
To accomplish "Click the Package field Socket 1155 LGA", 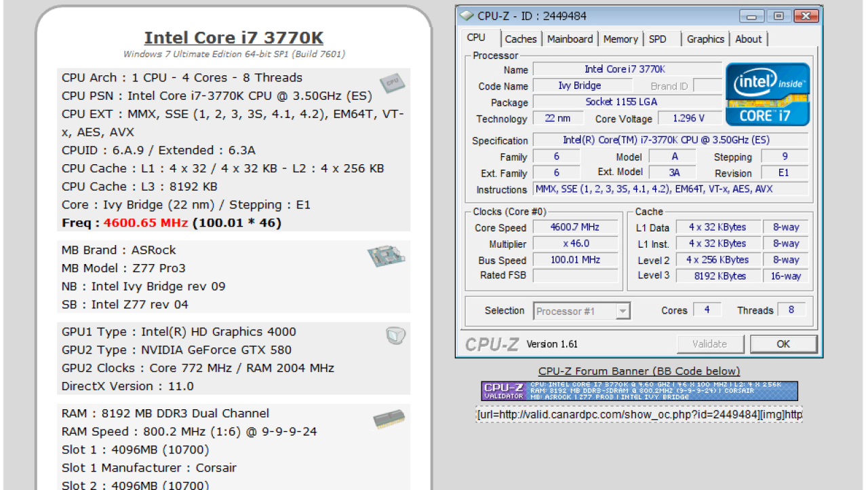I will (627, 102).
